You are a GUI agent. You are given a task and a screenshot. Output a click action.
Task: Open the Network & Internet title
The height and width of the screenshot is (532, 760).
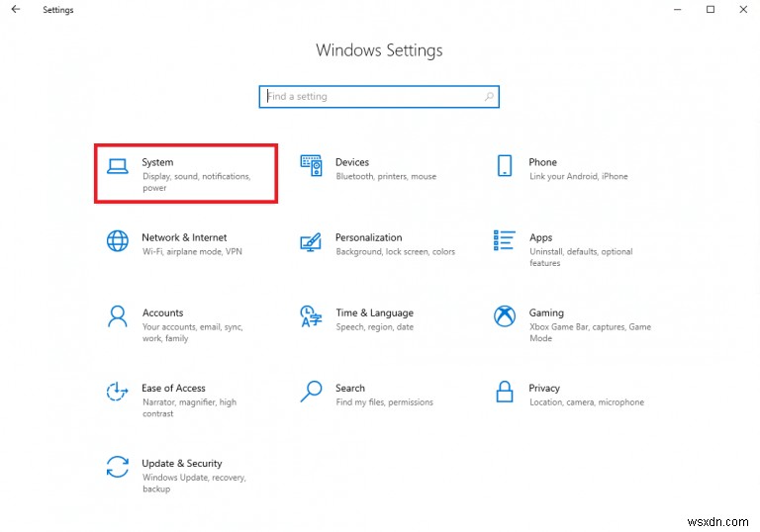coord(184,237)
